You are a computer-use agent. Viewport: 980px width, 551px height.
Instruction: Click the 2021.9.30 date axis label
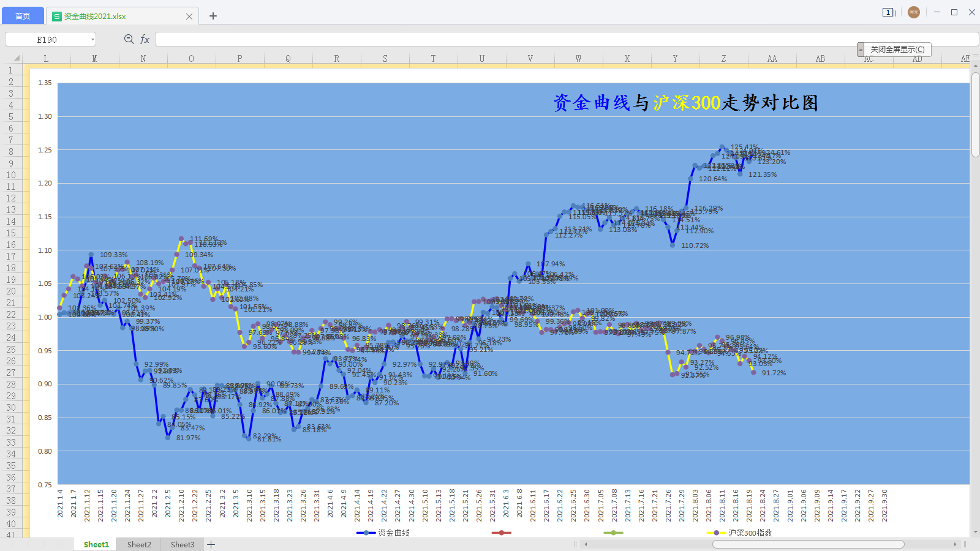click(884, 505)
